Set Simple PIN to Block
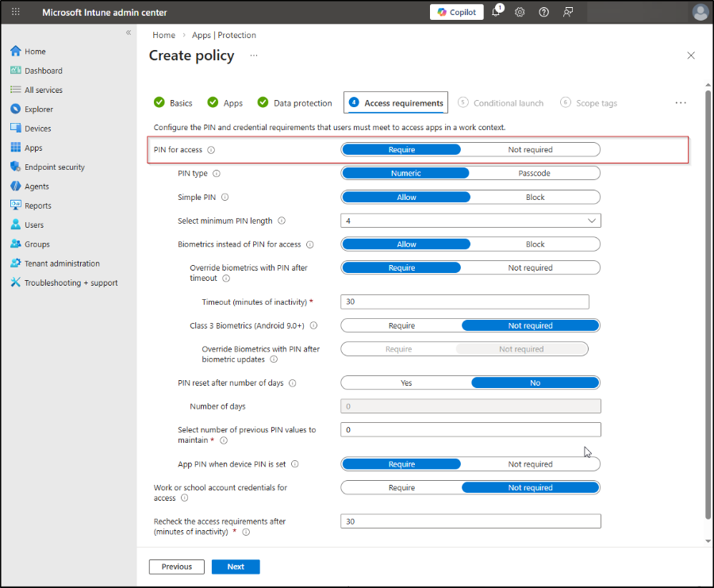Image resolution: width=714 pixels, height=588 pixels. point(535,197)
